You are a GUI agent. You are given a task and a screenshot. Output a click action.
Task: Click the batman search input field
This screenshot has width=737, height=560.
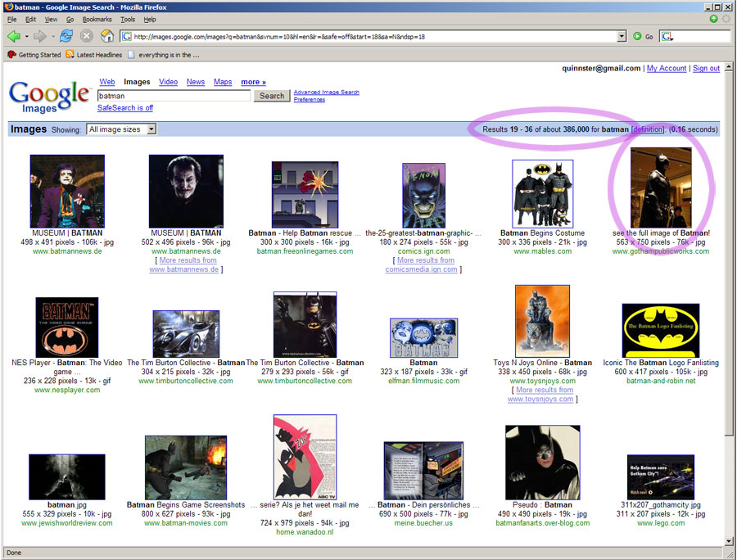tap(174, 96)
